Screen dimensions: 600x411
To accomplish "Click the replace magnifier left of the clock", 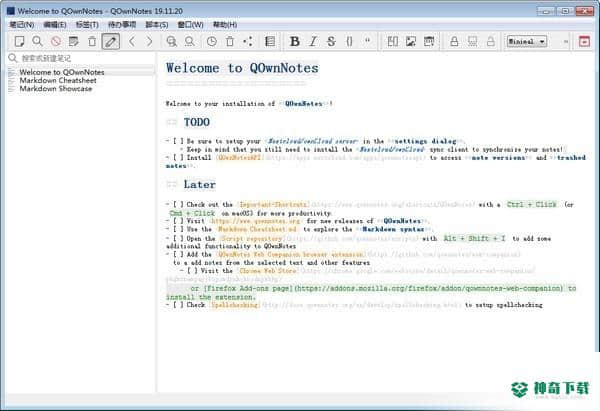I will pos(190,41).
